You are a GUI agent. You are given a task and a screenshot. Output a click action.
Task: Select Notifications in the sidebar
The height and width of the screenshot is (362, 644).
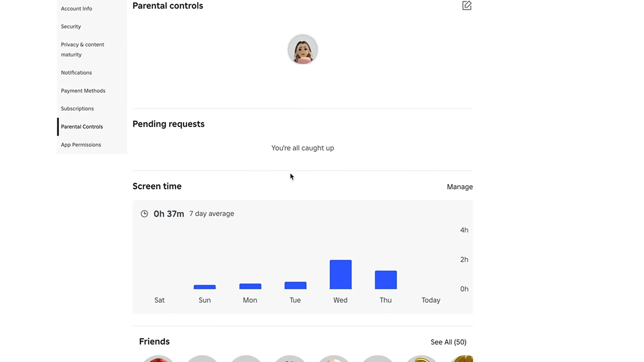coord(76,73)
